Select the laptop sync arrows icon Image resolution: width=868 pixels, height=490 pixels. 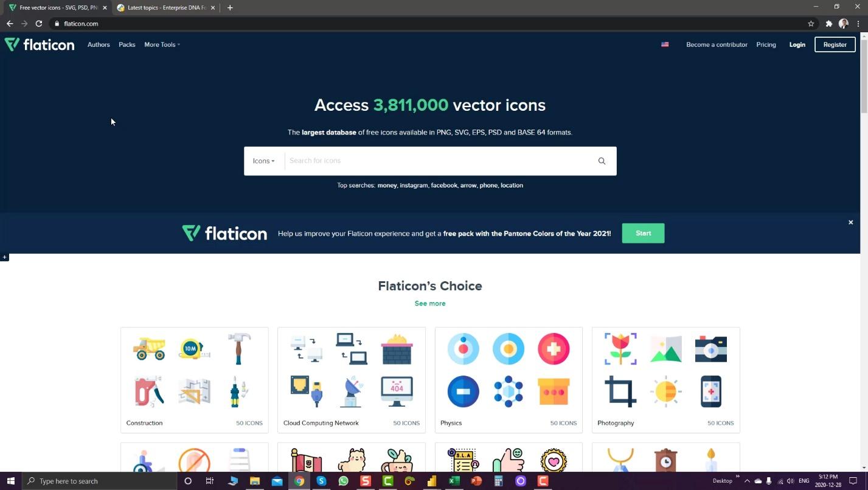click(x=352, y=349)
